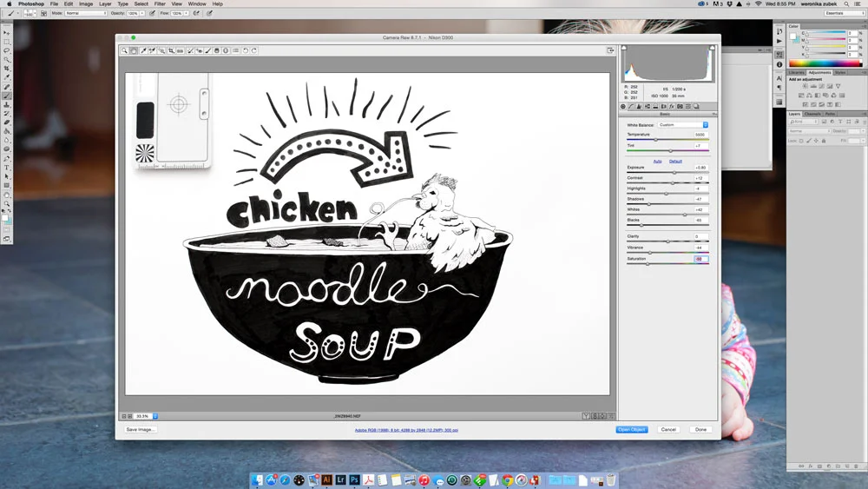Screen dimensions: 868x489
Task: Open the Window menu
Action: pyautogui.click(x=196, y=3)
